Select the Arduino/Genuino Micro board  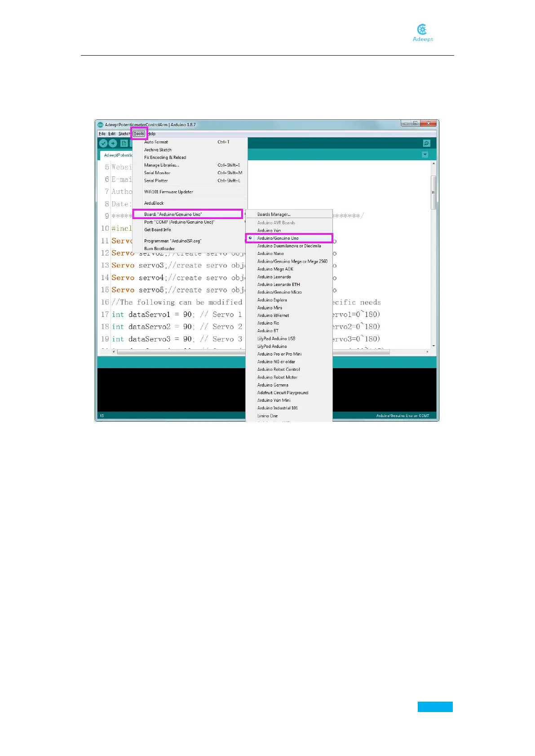[x=289, y=292]
